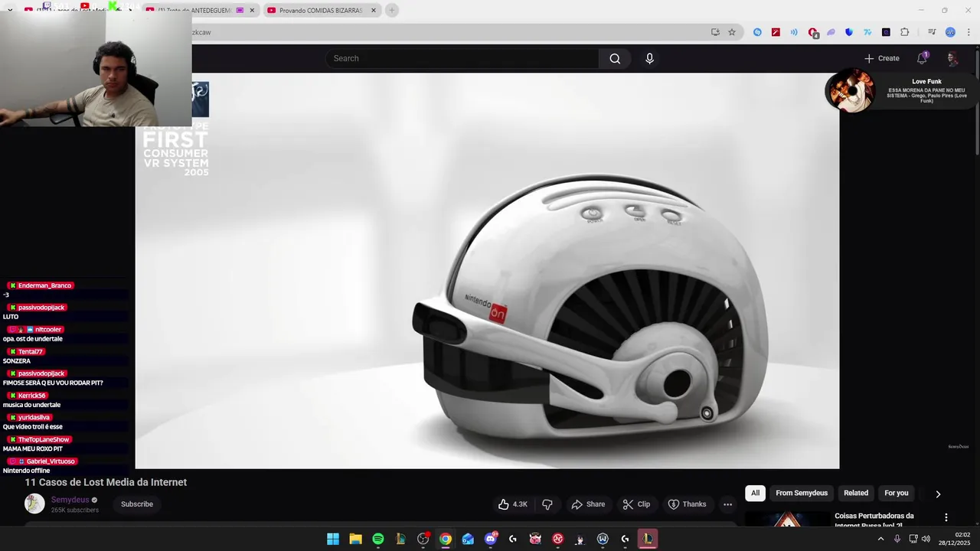Click 265K subscribers text

pyautogui.click(x=74, y=510)
